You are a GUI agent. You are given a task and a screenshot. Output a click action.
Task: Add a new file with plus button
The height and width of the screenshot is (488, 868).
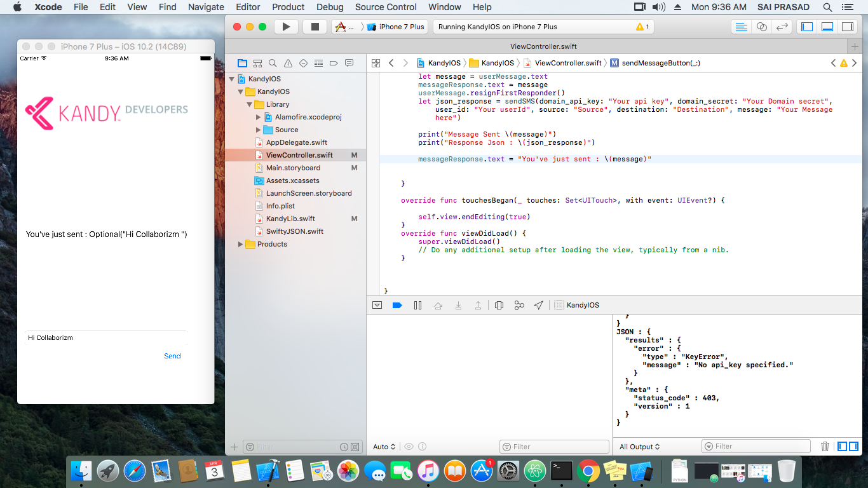(x=234, y=447)
